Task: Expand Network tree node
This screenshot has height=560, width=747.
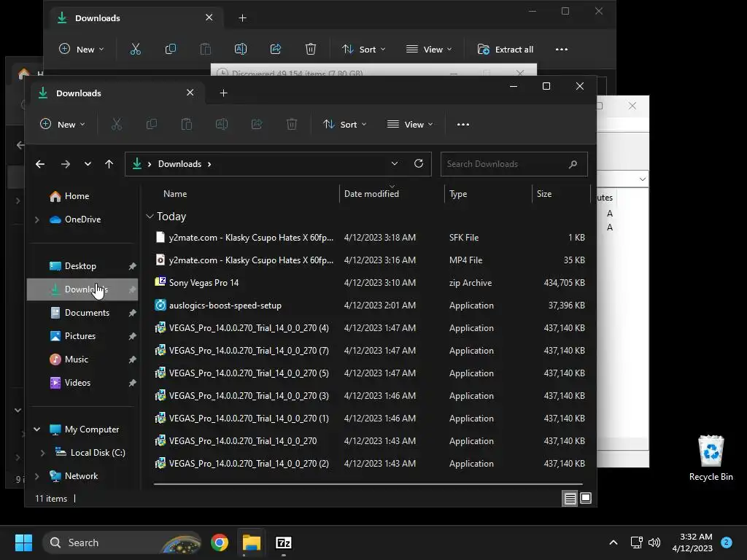Action: click(36, 476)
